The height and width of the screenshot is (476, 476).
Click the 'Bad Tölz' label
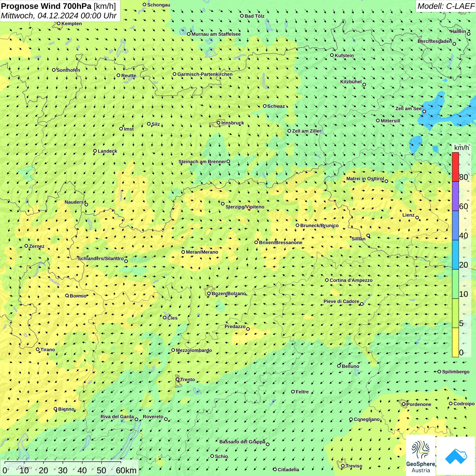(x=255, y=16)
